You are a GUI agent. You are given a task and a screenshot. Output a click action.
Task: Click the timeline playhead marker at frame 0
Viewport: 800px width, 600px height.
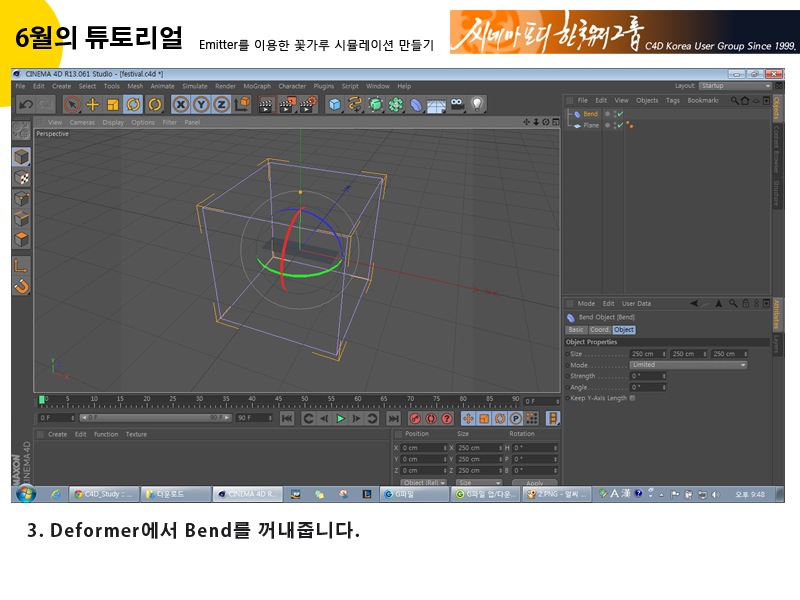point(42,399)
